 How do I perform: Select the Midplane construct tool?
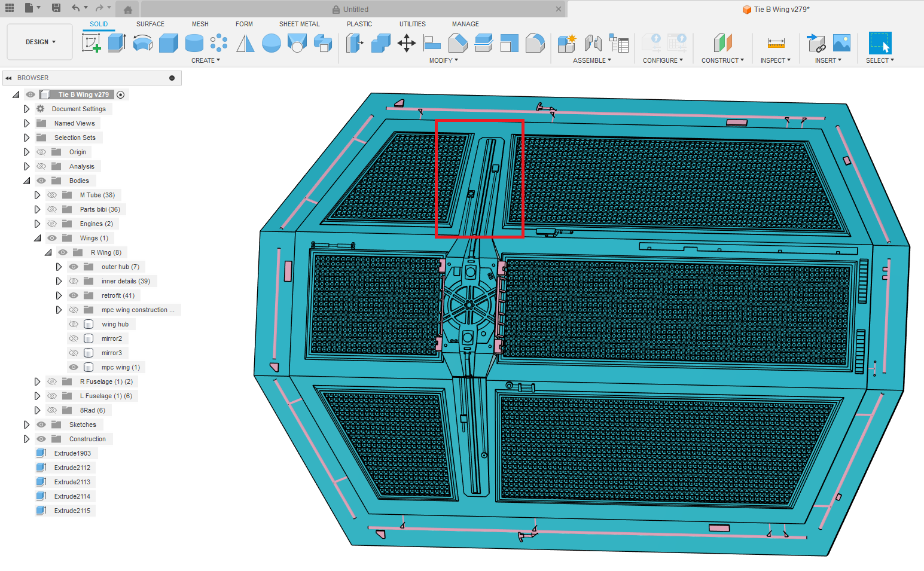coord(722,43)
